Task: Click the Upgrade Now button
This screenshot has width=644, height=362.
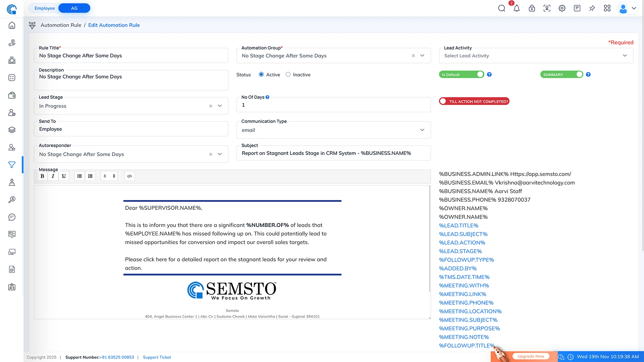Action: (x=530, y=356)
